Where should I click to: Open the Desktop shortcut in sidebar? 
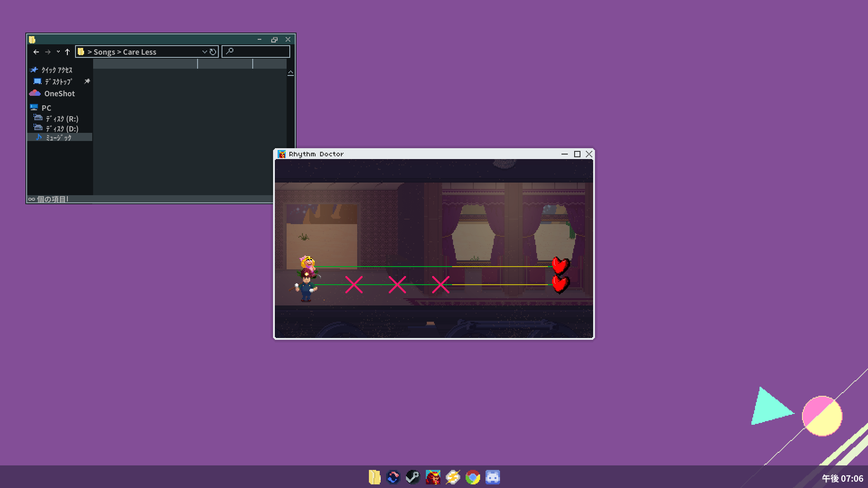(x=53, y=82)
